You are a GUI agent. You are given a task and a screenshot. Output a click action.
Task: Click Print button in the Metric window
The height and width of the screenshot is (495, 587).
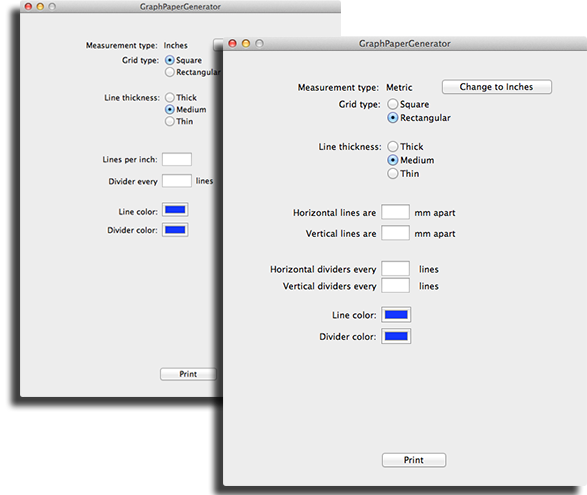click(414, 460)
